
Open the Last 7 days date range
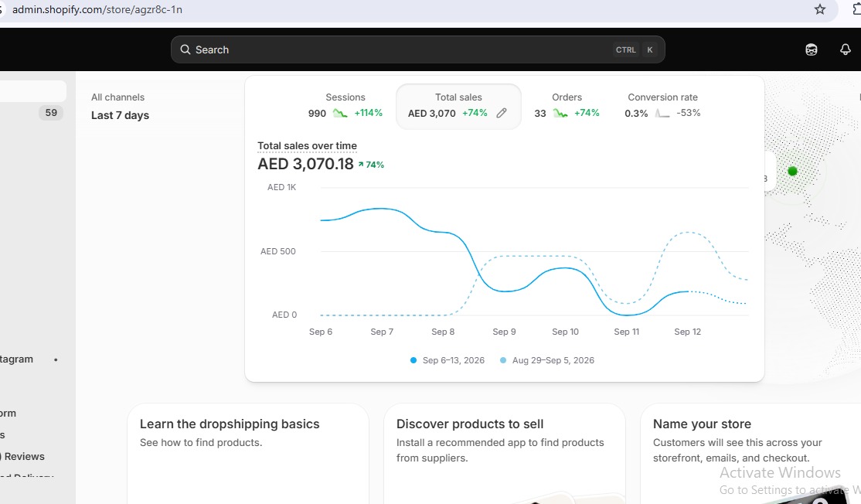(x=121, y=115)
